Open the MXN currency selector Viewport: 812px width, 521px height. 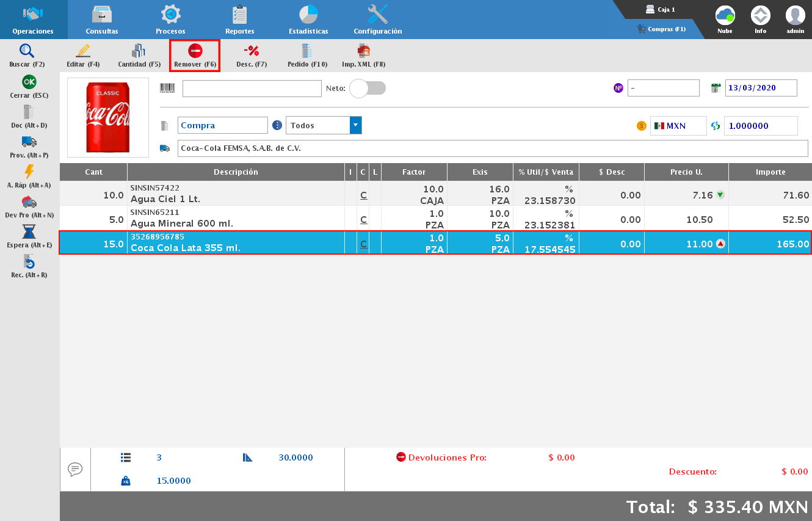click(678, 125)
